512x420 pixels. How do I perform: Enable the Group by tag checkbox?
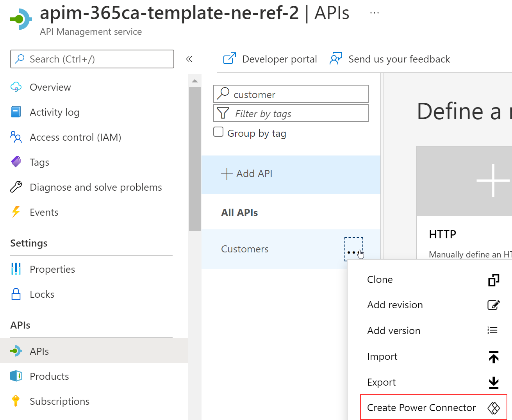(218, 132)
